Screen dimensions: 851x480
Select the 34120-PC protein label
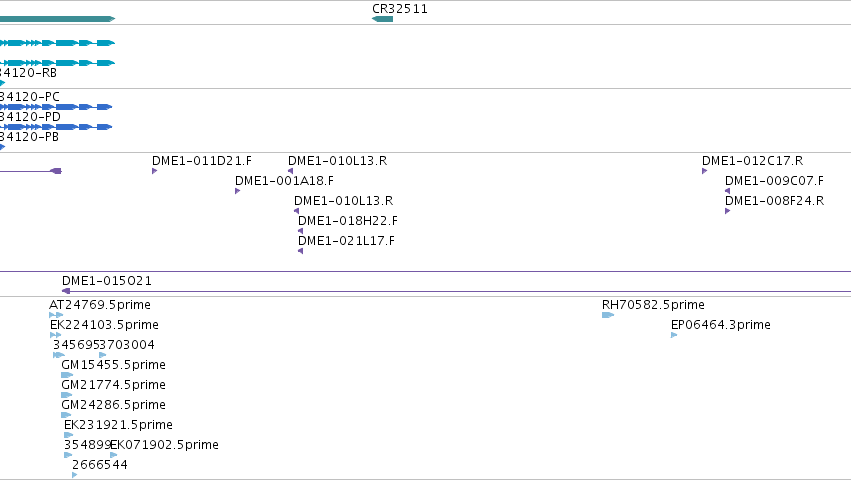[x=30, y=97]
